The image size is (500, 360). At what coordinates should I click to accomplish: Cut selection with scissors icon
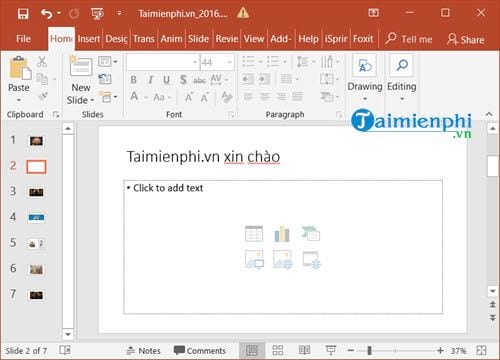tap(42, 62)
